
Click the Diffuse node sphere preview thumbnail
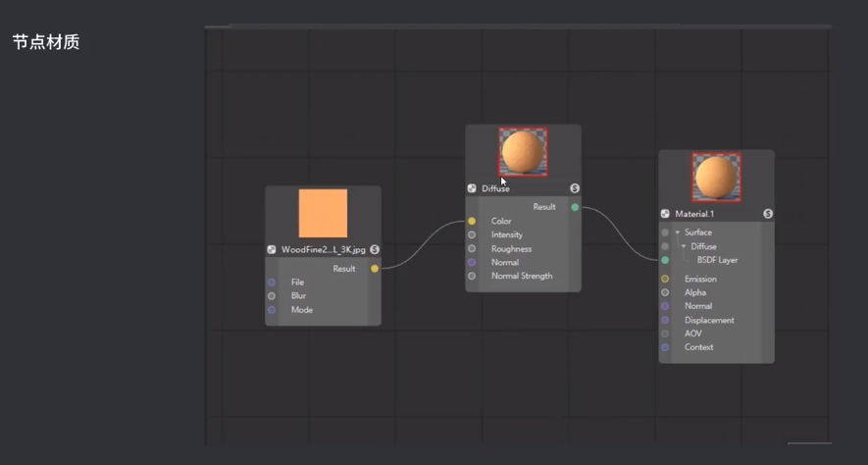523,152
